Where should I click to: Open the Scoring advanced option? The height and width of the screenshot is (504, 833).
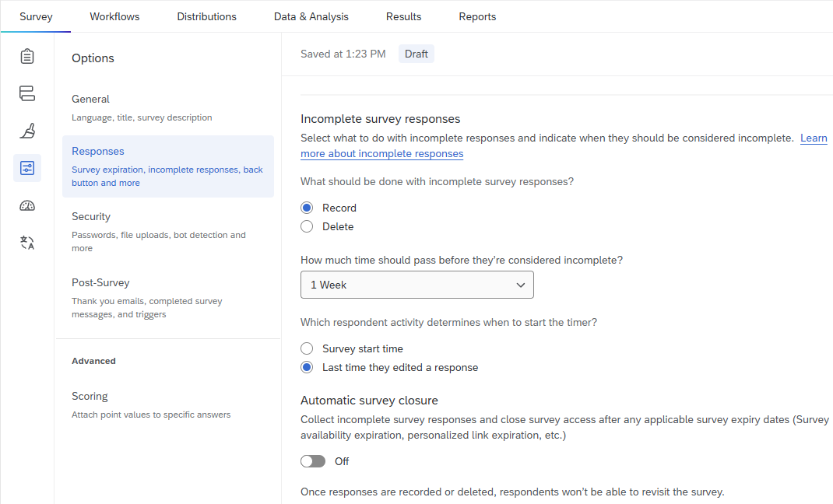coord(168,404)
